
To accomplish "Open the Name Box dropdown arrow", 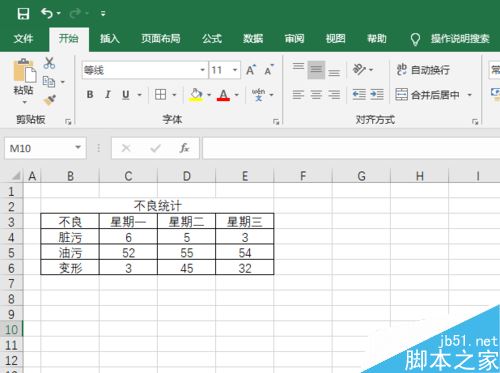I will [78, 147].
